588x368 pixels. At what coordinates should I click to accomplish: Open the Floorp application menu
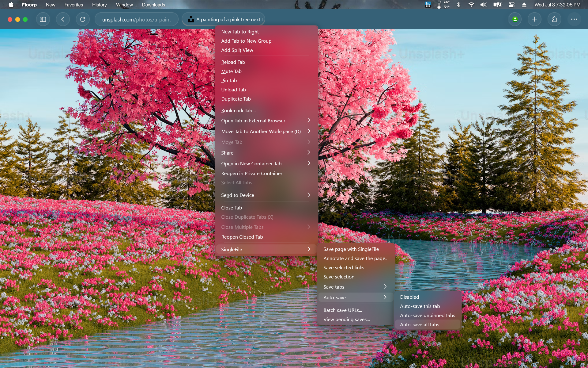(29, 5)
